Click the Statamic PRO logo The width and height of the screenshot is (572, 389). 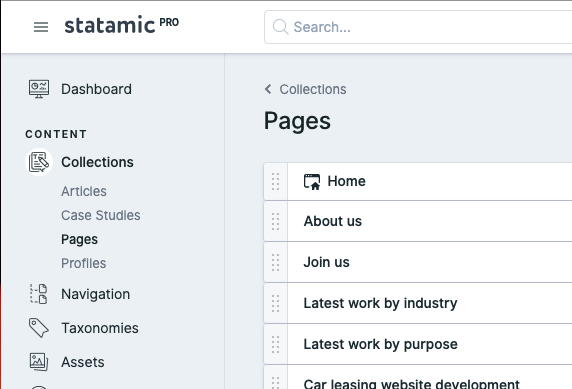(121, 25)
